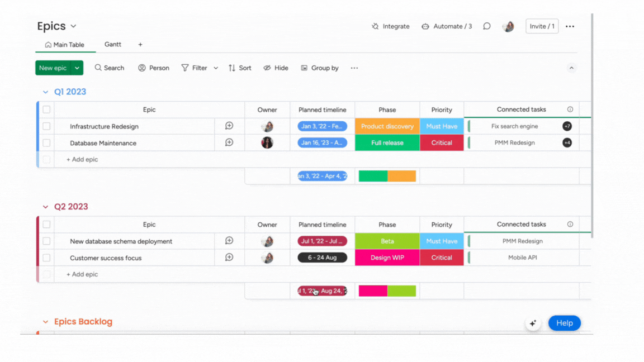Add update to Infrastructure Redesign conversation icon

[x=229, y=126]
